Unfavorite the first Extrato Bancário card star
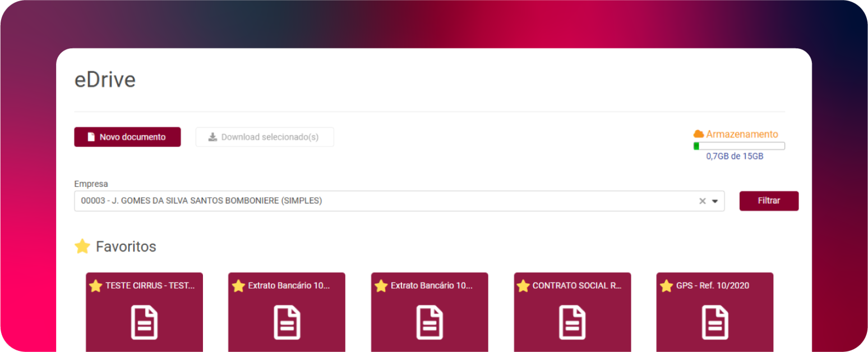 (x=238, y=286)
